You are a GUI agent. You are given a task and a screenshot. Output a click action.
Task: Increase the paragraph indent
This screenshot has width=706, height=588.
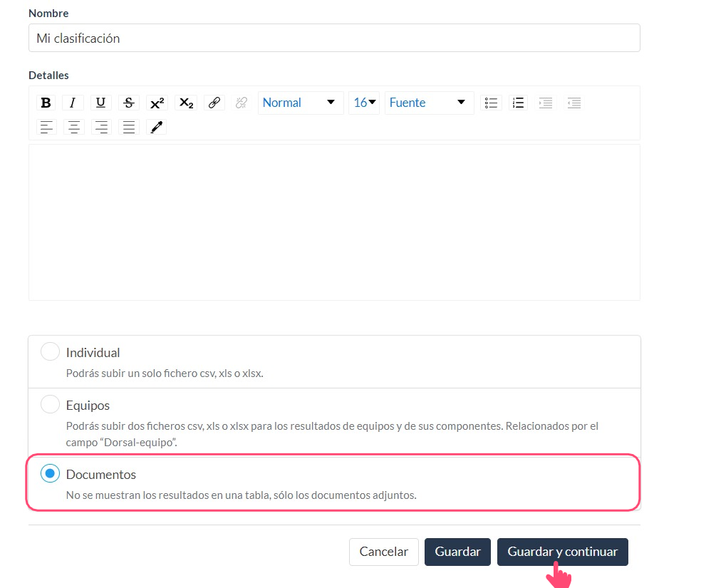coord(546,103)
